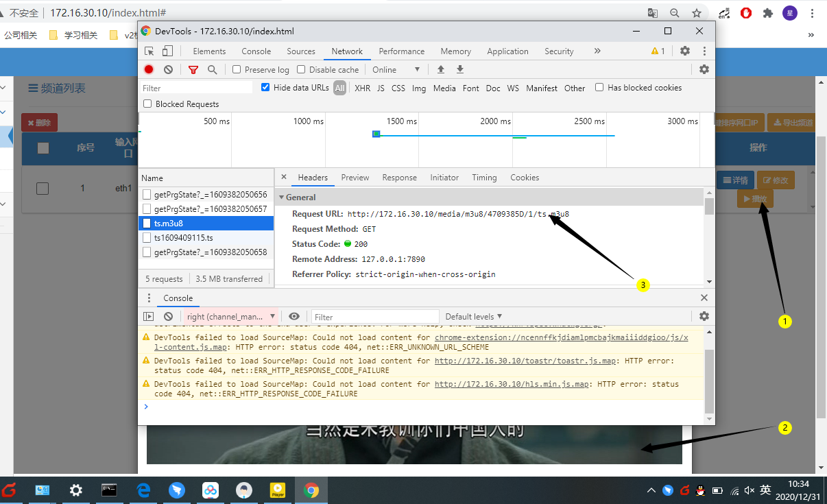Click the import HAR file upload icon
827x504 pixels.
point(441,69)
